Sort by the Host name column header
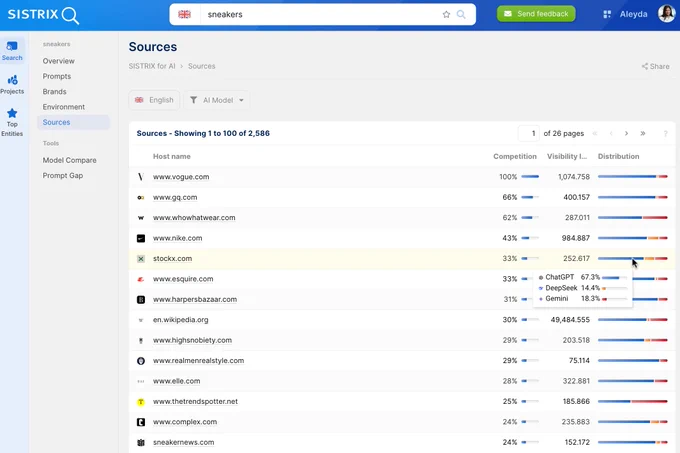The image size is (680, 453). coord(172,156)
